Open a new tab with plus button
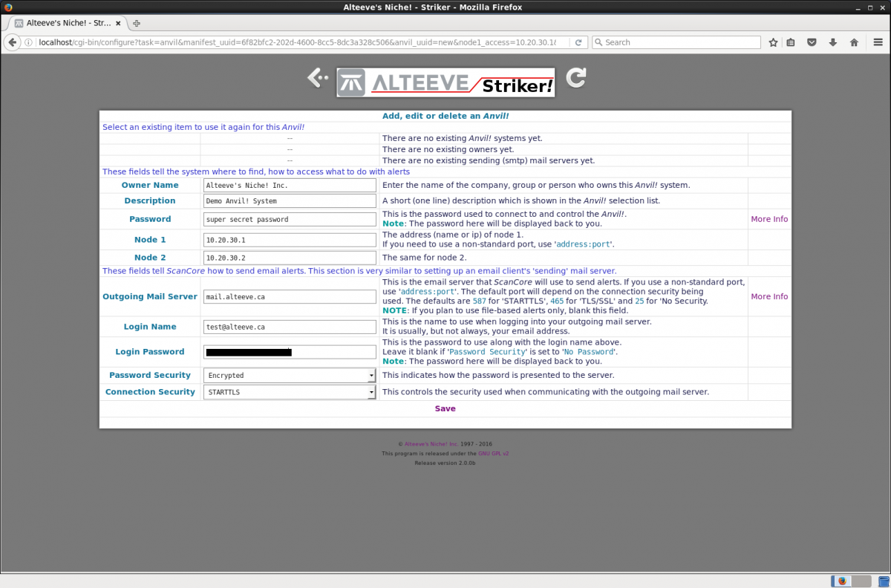The height and width of the screenshot is (588, 891). (137, 23)
